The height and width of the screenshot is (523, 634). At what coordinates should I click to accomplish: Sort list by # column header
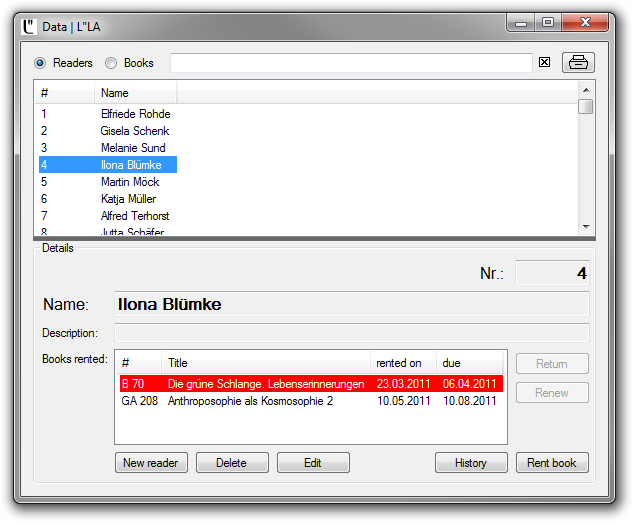coord(65,93)
